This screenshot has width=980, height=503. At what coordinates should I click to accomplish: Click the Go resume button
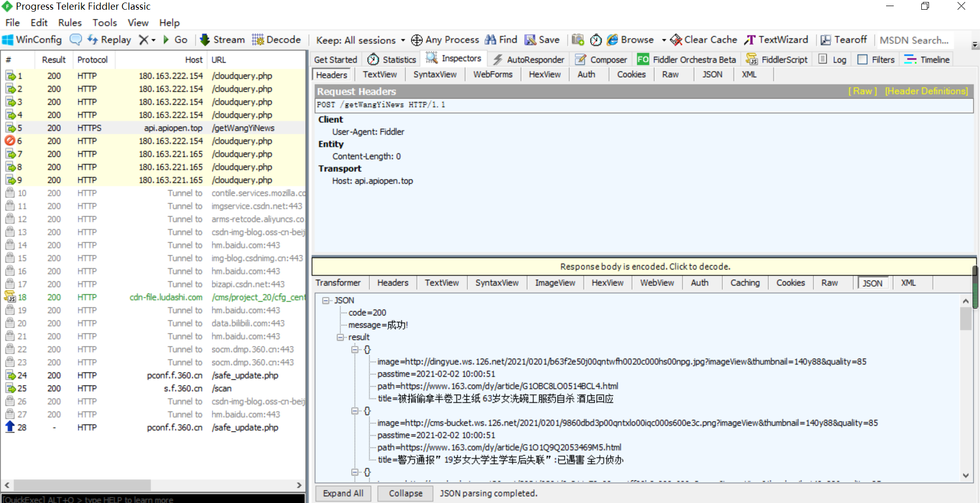click(x=175, y=40)
